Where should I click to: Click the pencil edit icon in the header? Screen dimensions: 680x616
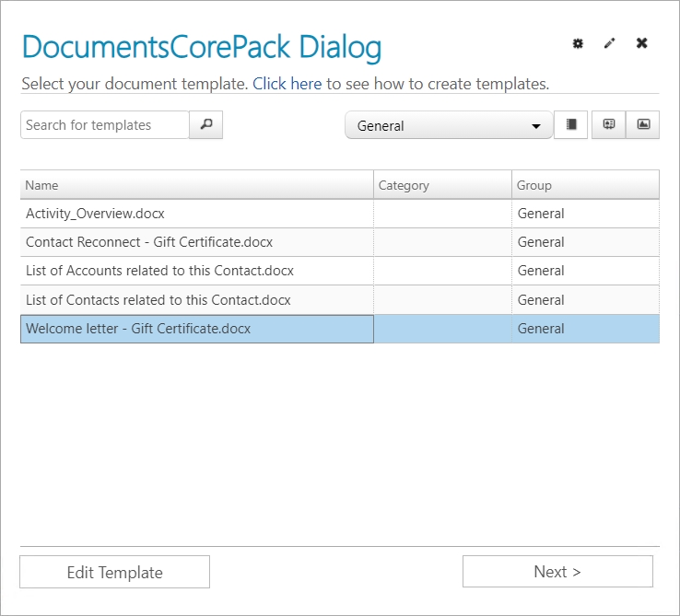pos(609,43)
